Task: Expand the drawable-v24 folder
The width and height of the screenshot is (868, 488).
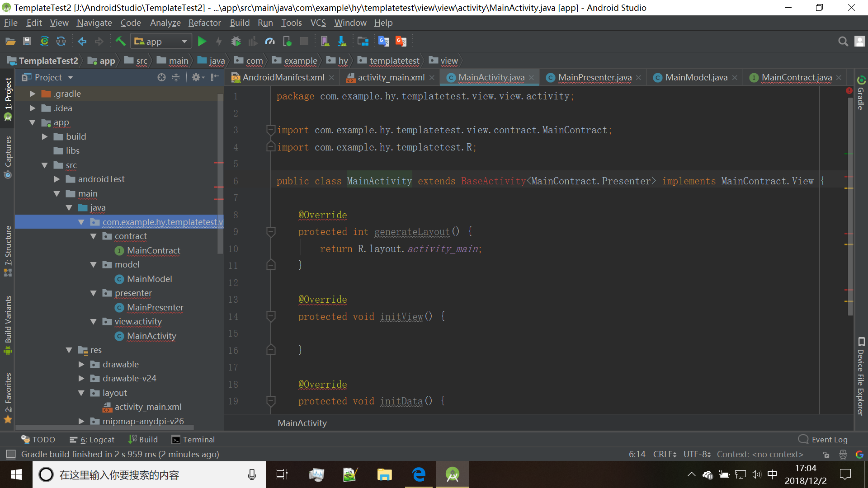Action: tap(81, 379)
